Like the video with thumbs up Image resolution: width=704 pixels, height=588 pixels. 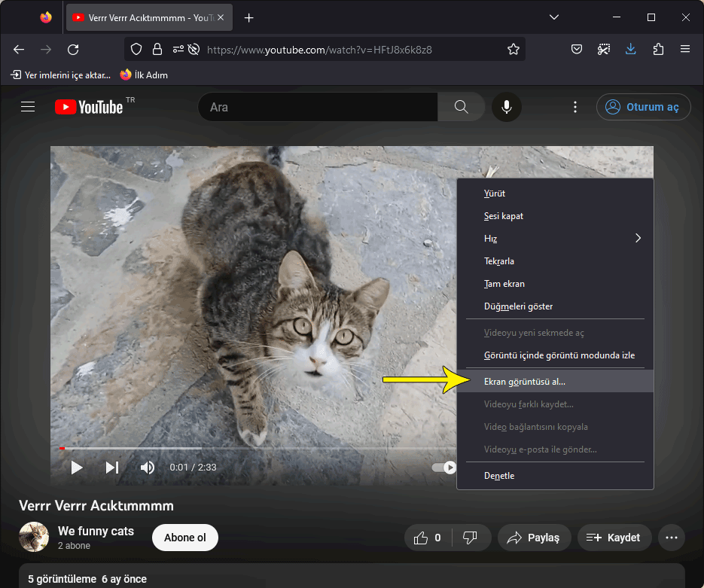coord(428,538)
